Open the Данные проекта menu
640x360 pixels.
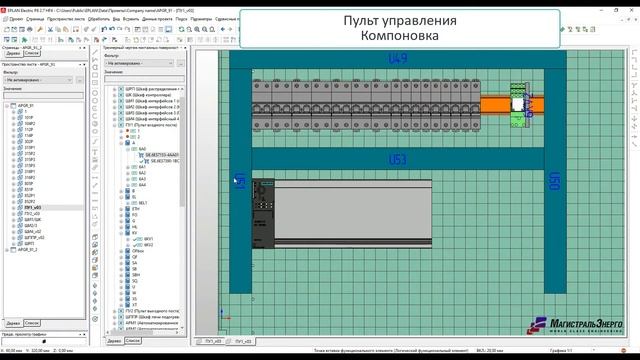click(157, 19)
